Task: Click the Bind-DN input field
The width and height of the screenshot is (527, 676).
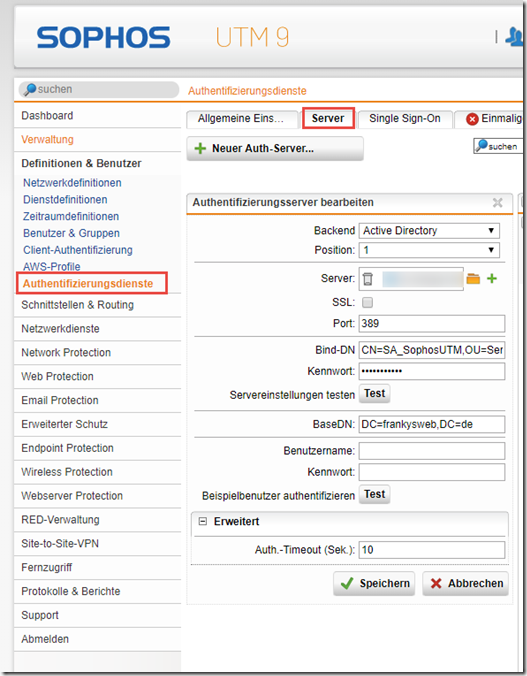Action: pyautogui.click(x=432, y=350)
